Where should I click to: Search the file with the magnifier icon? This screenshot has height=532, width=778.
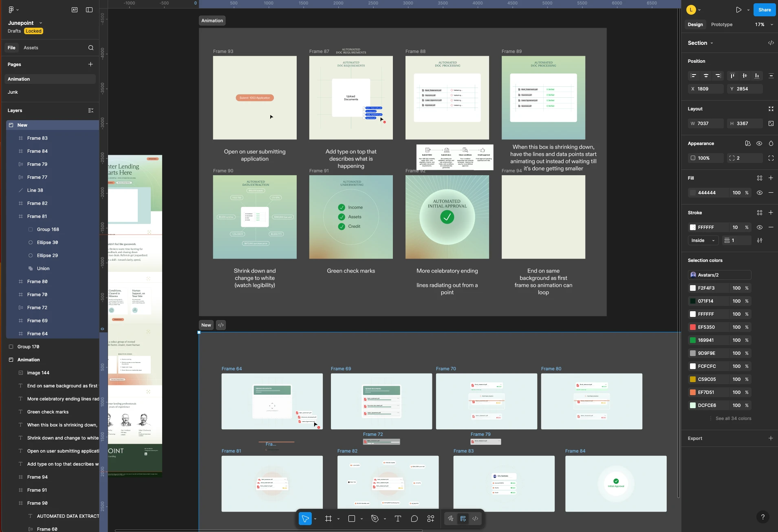tap(91, 48)
